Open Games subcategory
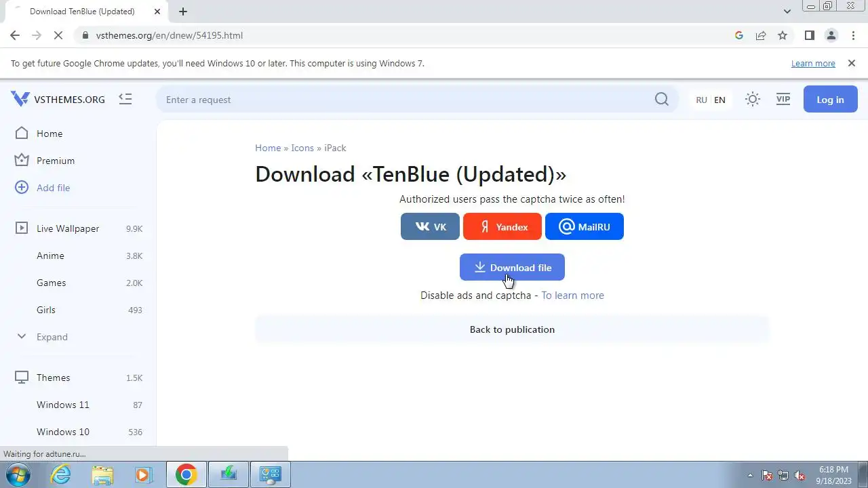This screenshot has height=488, width=868. 51,283
